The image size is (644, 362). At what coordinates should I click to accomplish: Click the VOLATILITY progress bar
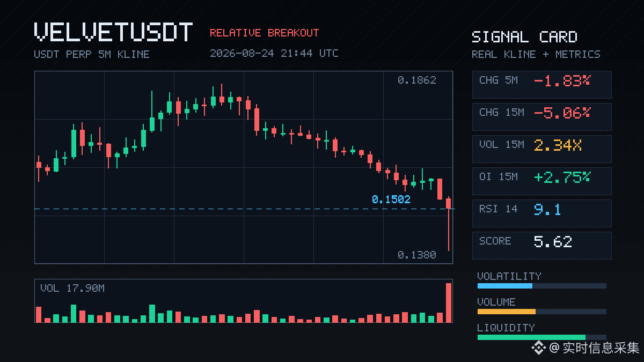(x=542, y=286)
